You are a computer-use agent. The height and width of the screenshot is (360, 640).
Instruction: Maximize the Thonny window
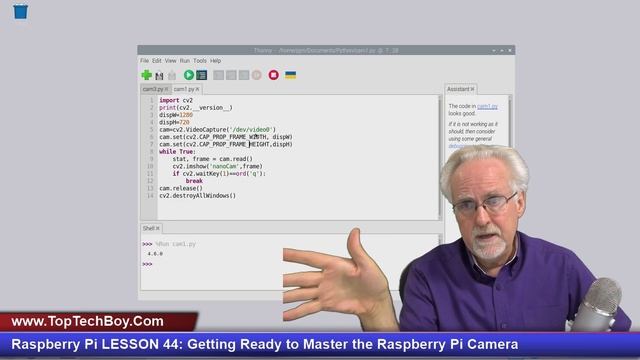tap(502, 50)
